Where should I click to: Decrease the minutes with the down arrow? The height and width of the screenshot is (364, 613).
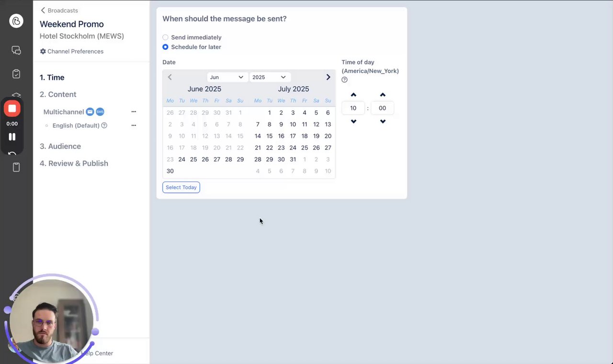click(383, 122)
